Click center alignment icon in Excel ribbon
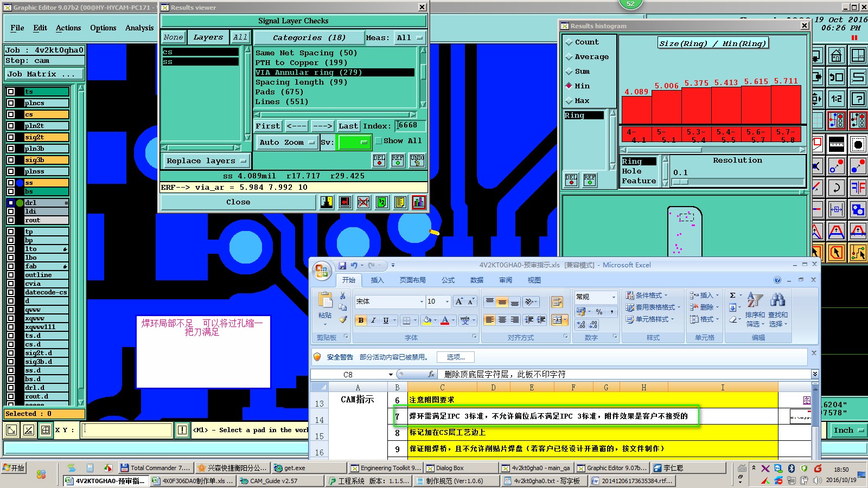Screen dimensions: 868x488 [x=502, y=320]
